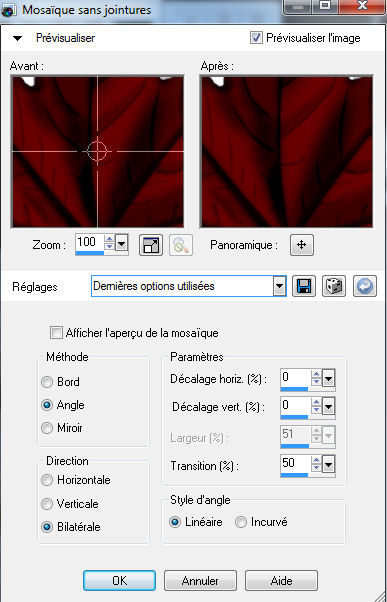Screen dimensions: 387x602
Task: Click the randomize parameters dice icon
Action: point(334,286)
